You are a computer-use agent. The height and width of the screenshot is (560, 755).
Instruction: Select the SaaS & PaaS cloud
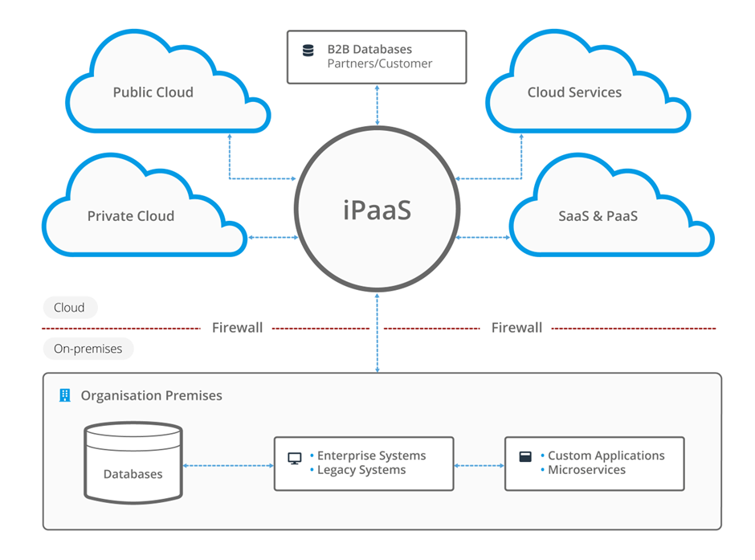612,205
